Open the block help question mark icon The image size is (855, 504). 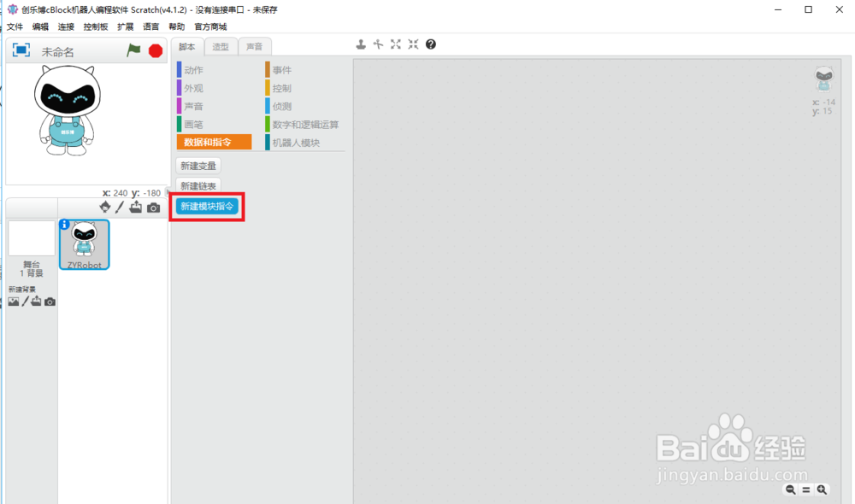click(430, 44)
